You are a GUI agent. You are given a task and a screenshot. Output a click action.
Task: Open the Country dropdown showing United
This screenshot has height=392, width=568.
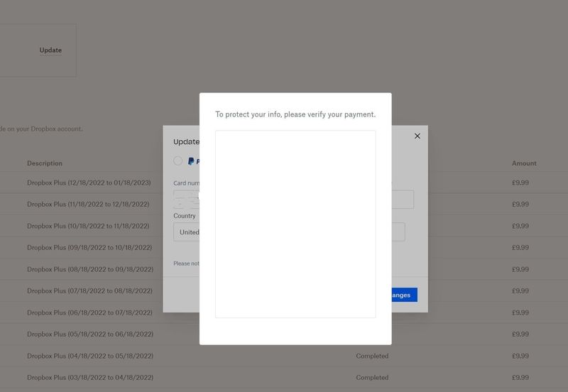pyautogui.click(x=186, y=232)
